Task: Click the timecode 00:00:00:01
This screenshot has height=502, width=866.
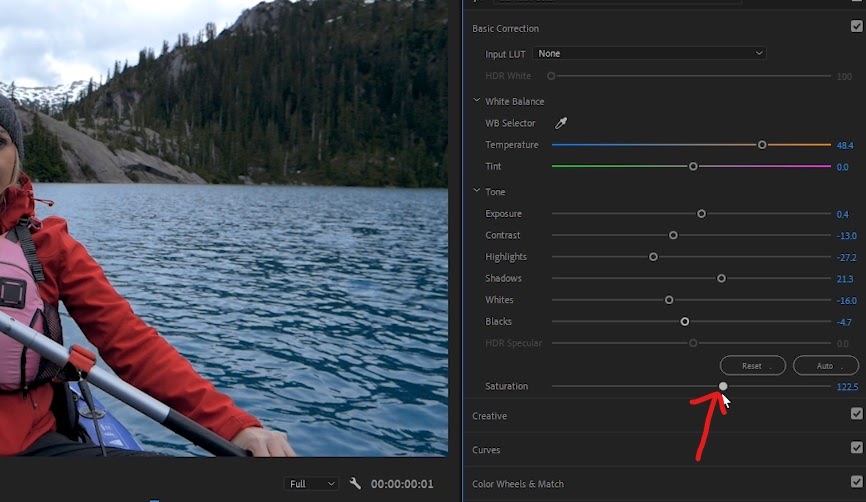Action: click(x=402, y=484)
